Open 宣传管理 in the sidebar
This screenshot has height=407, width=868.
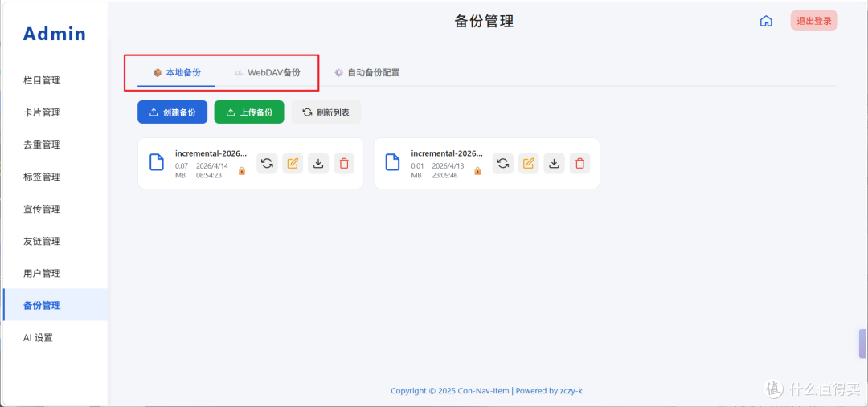[55, 209]
